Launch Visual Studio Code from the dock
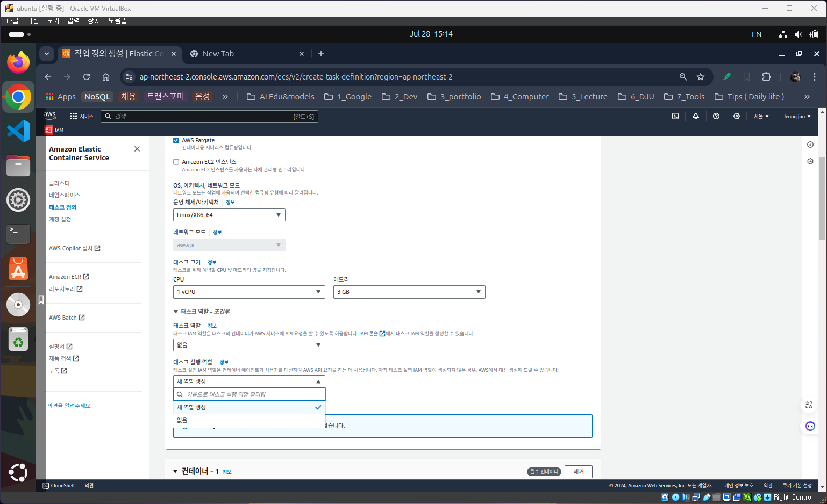The height and width of the screenshot is (504, 827). pos(18,131)
